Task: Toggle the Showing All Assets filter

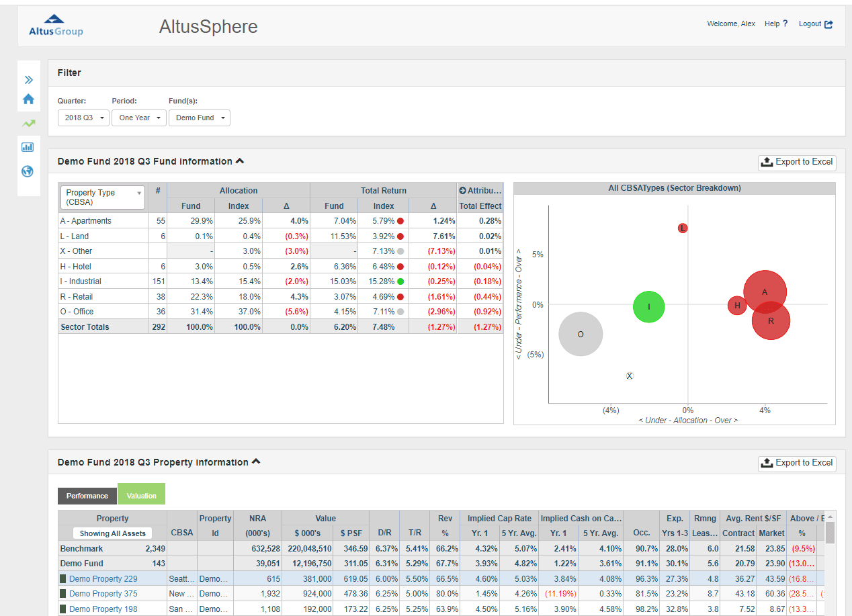Action: tap(112, 533)
